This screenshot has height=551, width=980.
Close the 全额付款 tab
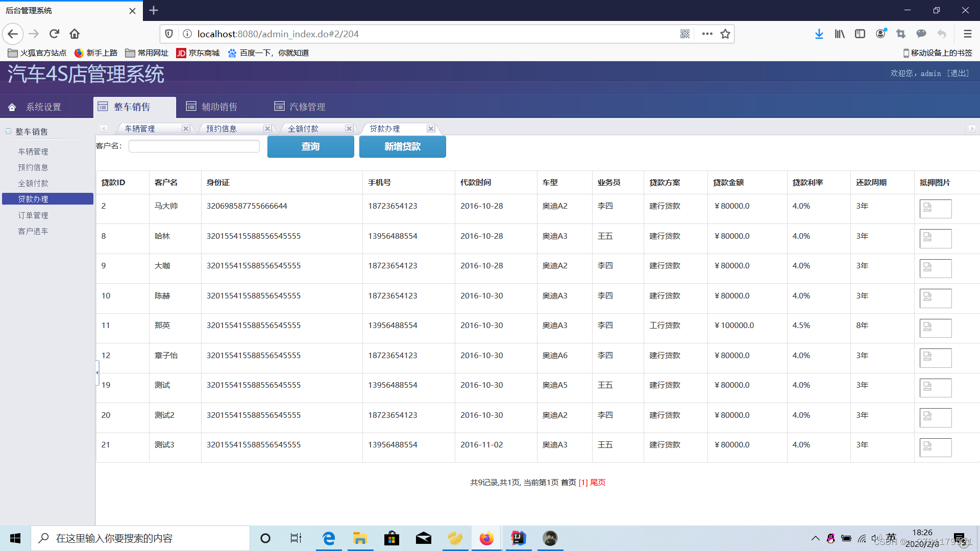click(349, 129)
